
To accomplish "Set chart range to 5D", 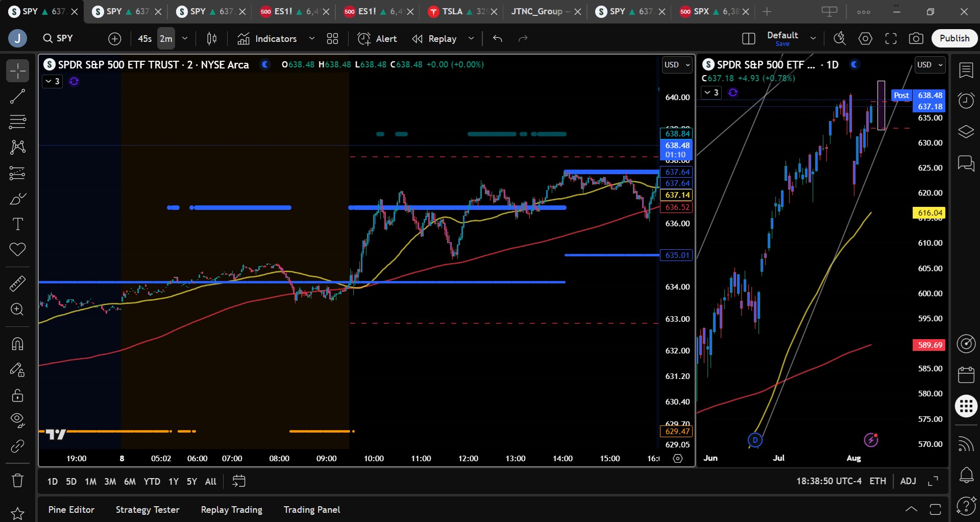I will click(71, 481).
